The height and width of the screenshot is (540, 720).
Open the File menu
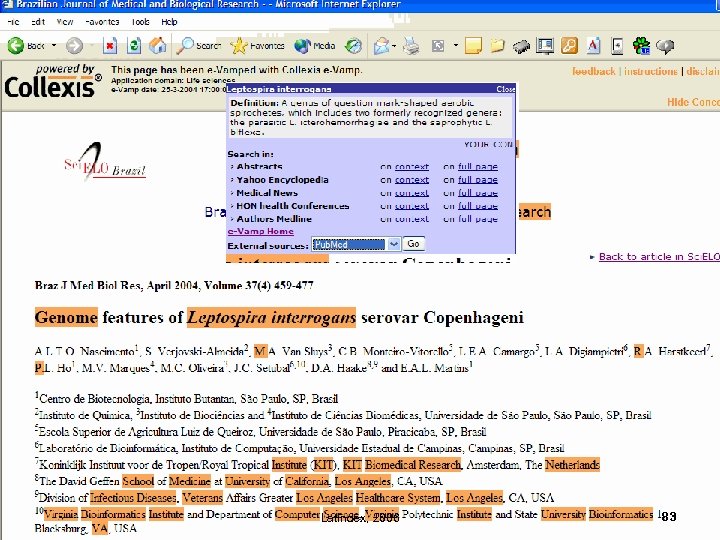(13, 22)
